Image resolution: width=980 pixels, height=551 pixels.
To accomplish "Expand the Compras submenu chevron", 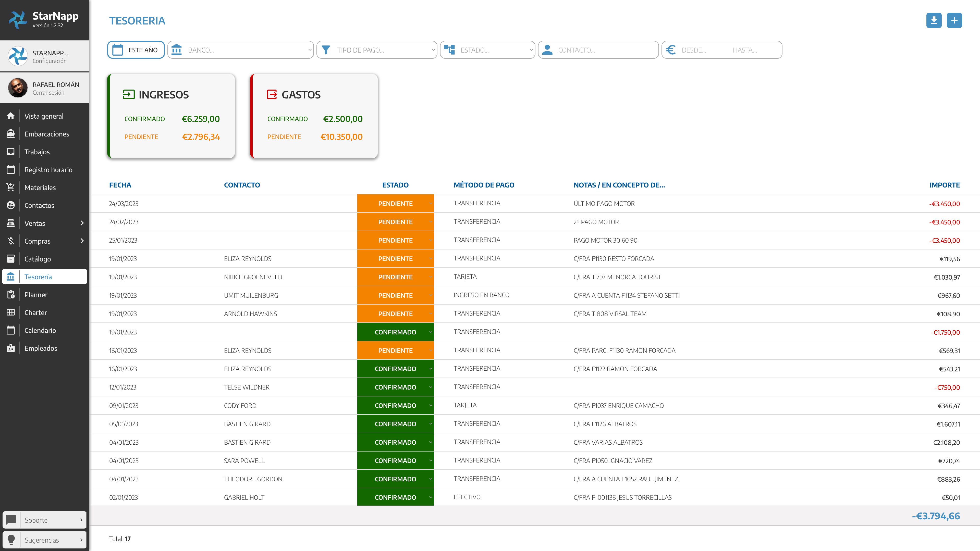I will coord(82,241).
